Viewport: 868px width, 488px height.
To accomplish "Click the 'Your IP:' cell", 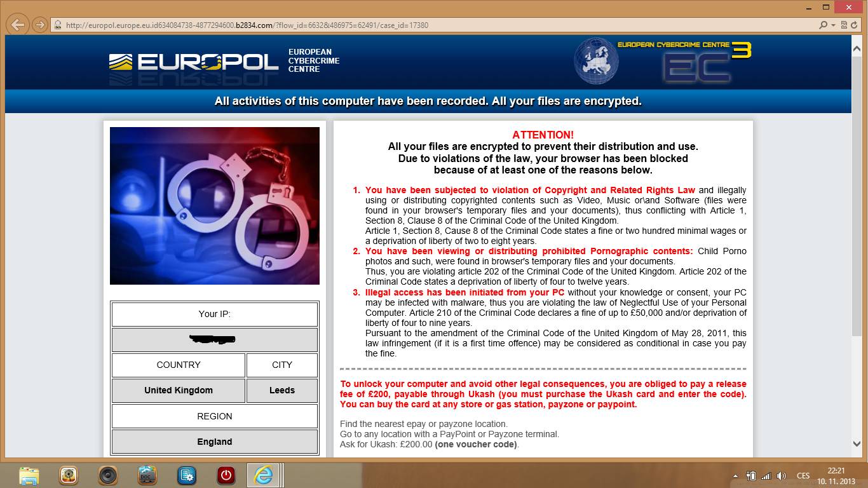I will point(215,314).
